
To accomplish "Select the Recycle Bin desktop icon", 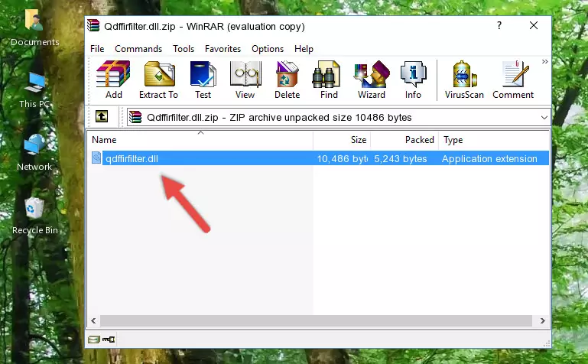I will point(34,216).
